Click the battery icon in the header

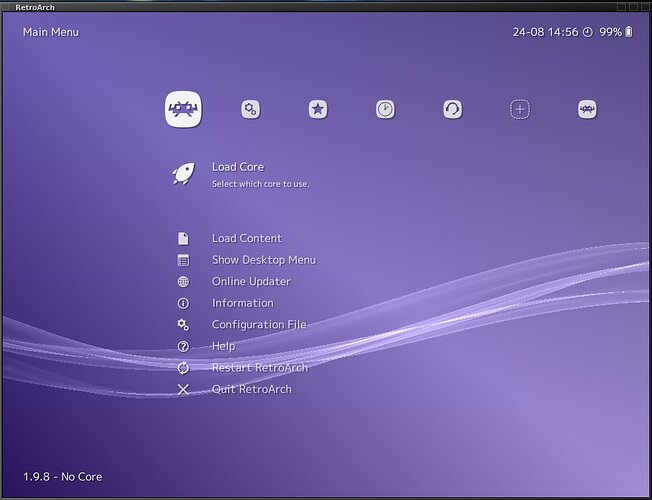(x=629, y=32)
